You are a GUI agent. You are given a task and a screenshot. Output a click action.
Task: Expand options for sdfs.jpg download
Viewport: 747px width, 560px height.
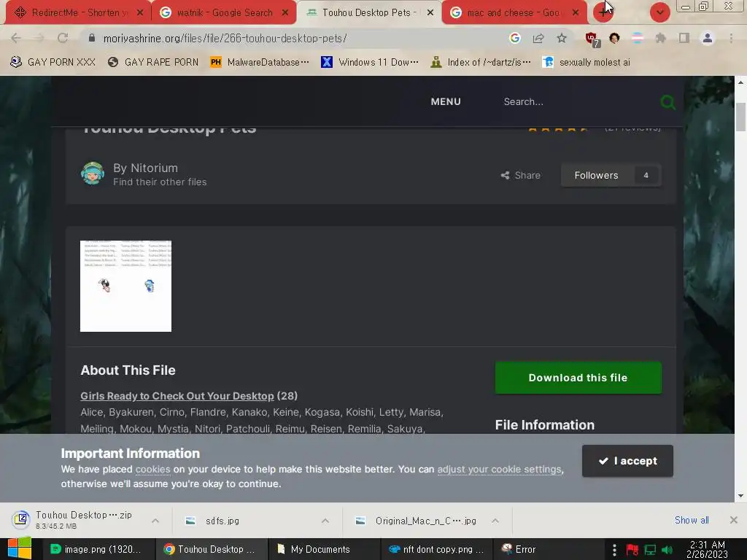325,521
